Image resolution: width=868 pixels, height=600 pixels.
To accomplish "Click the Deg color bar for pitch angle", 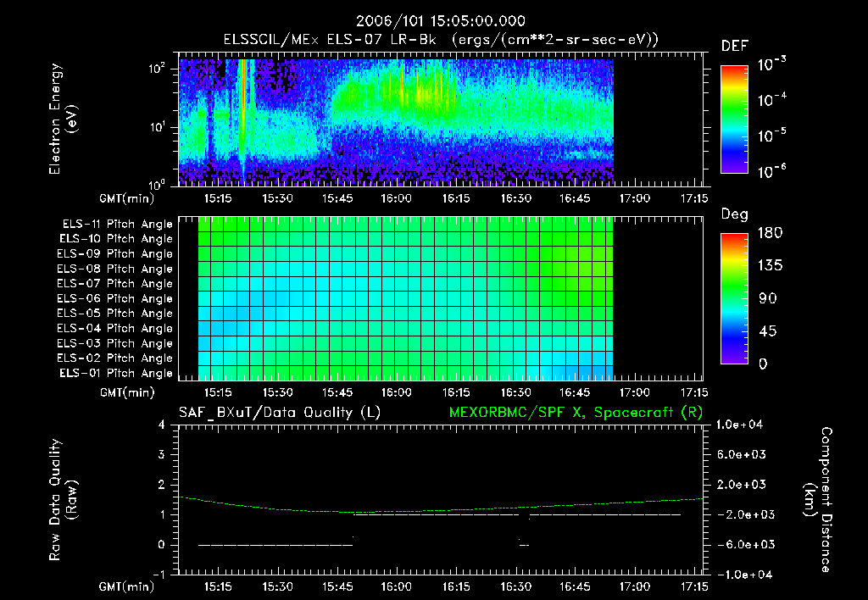I will (x=734, y=298).
